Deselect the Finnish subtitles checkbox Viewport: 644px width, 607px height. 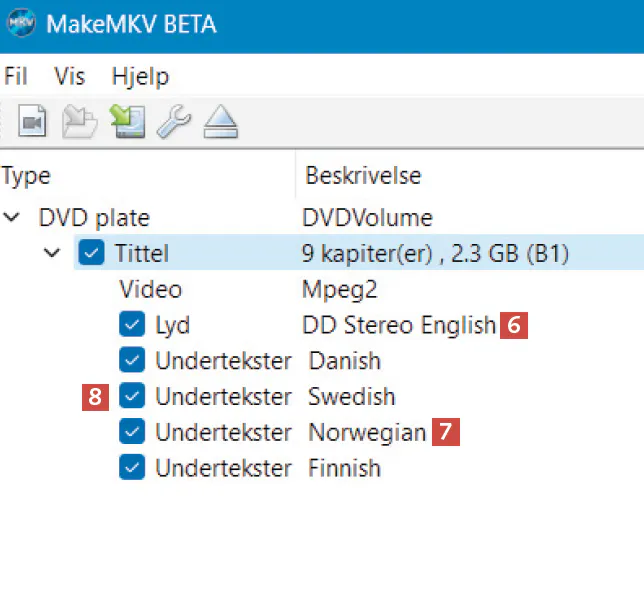pyautogui.click(x=131, y=468)
